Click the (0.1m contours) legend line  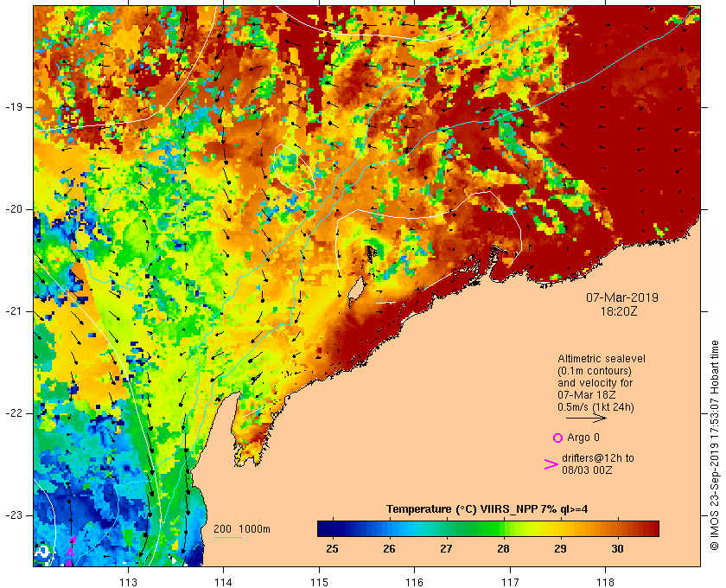pos(595,371)
